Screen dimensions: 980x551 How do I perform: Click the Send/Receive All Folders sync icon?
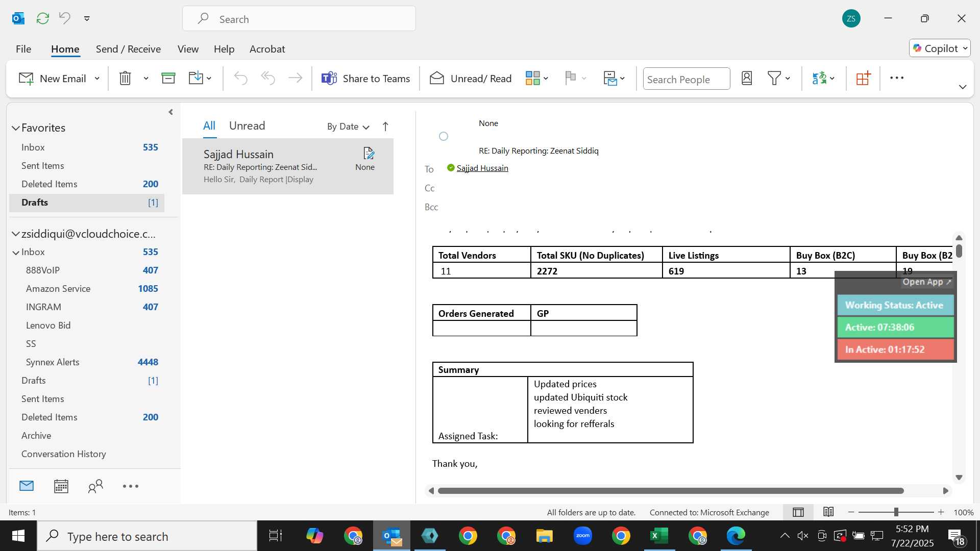click(x=43, y=18)
